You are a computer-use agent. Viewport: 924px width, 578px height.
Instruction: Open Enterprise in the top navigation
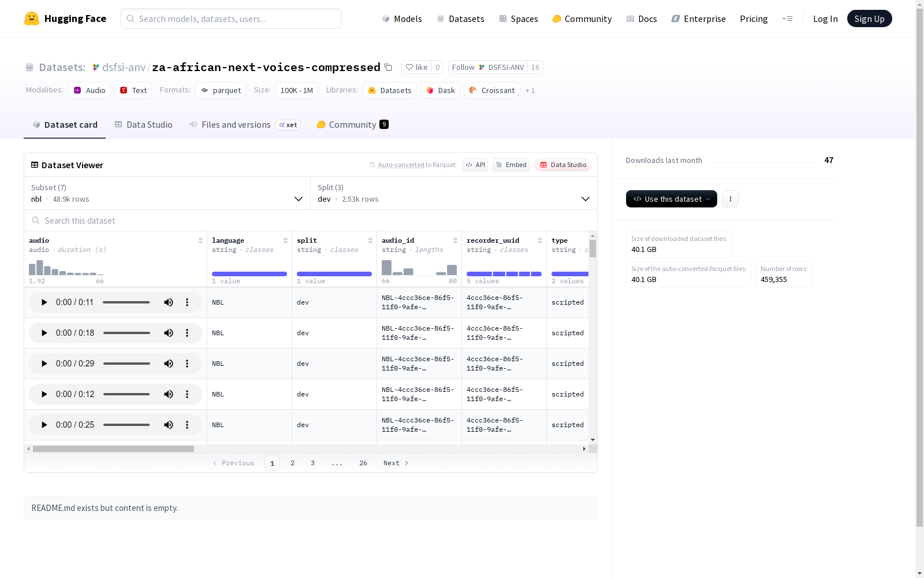pyautogui.click(x=699, y=18)
